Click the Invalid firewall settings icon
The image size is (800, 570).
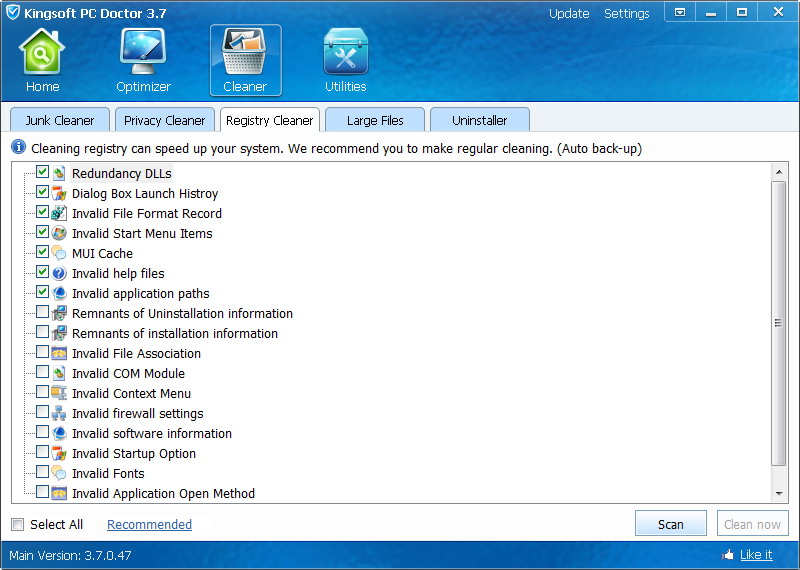coord(59,413)
